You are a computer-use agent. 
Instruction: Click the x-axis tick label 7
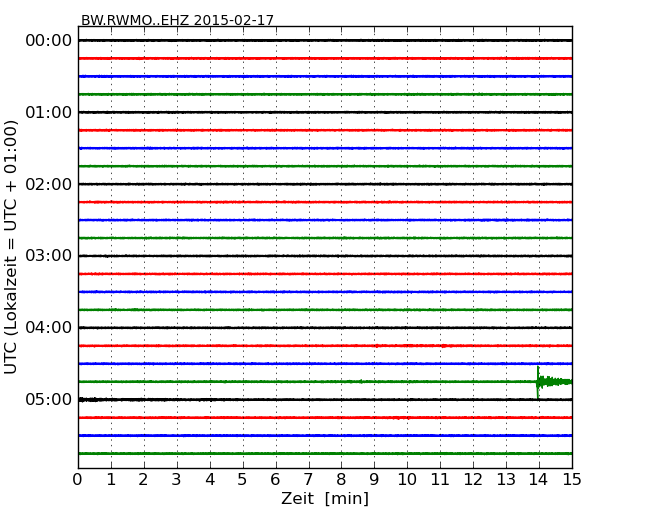[308, 480]
